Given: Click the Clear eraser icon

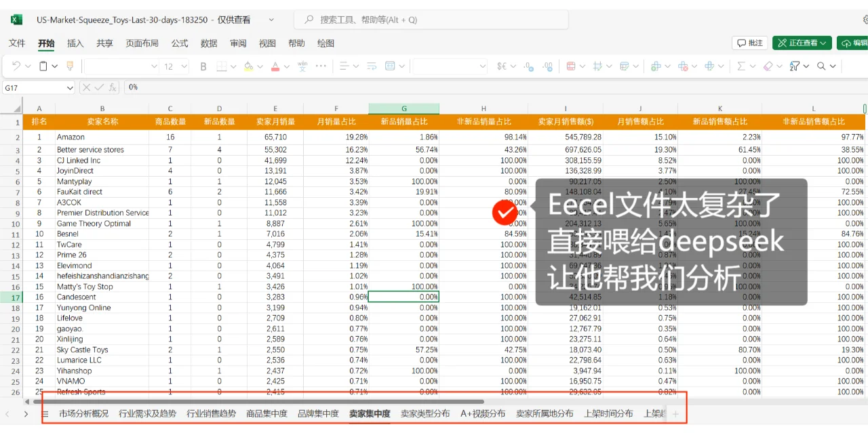Looking at the screenshot, I should pyautogui.click(x=768, y=66).
